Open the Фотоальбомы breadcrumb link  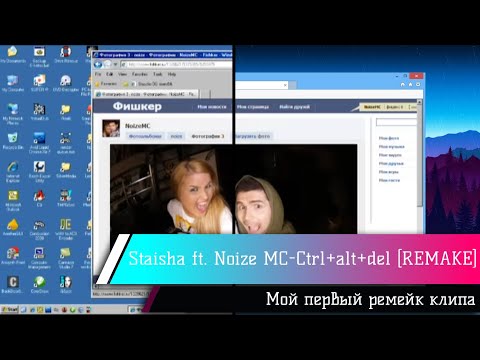145,136
